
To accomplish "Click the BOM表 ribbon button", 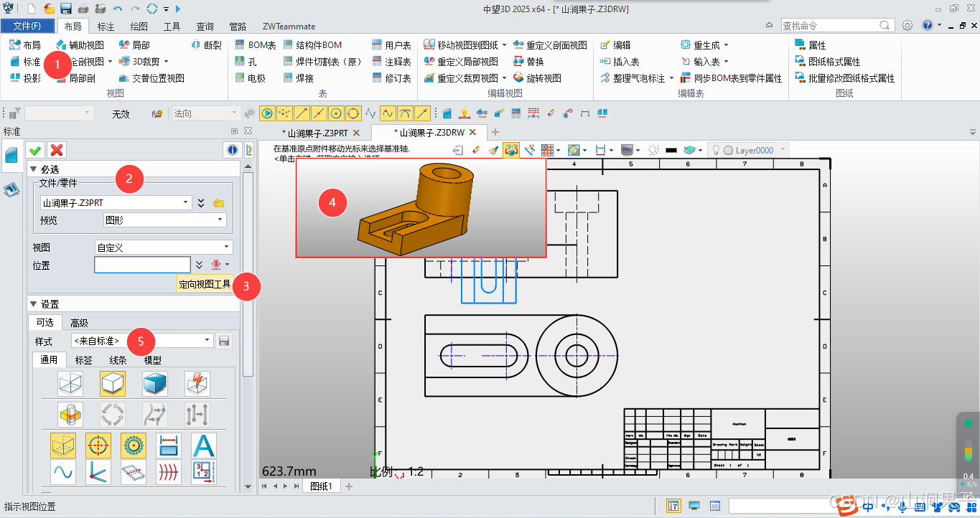I will [x=256, y=44].
